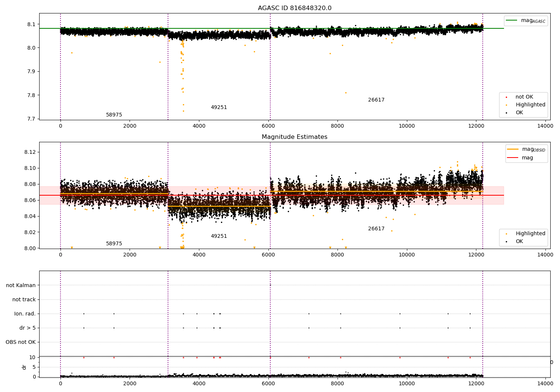Click "Highlighted" legend entry in Magnitude Estimates panel
The image size is (560, 392).
(x=531, y=234)
